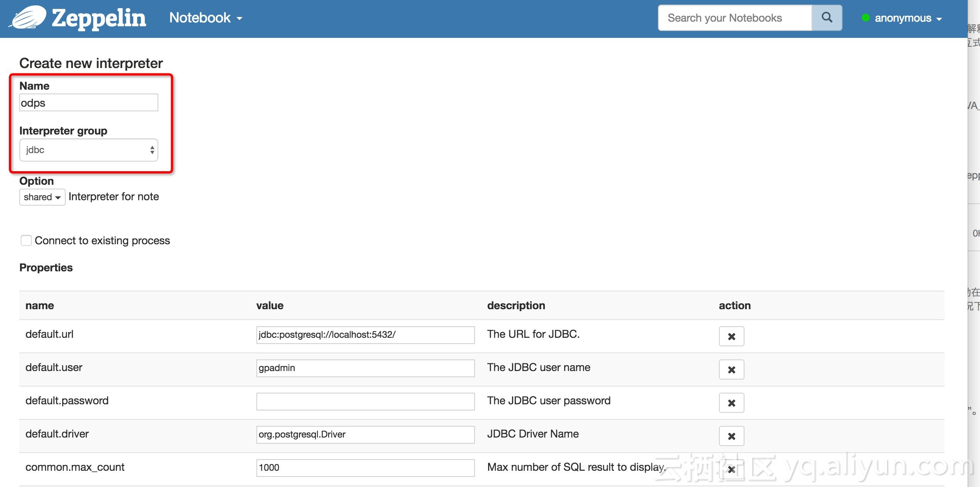Open the Notebook menu
This screenshot has width=980, height=487.
[205, 18]
